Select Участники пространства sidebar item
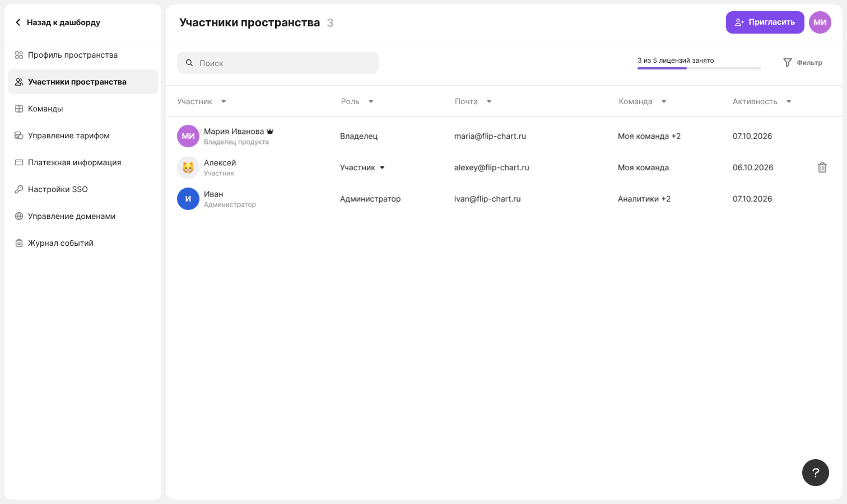Screen dimensions: 847x504 coord(83,82)
